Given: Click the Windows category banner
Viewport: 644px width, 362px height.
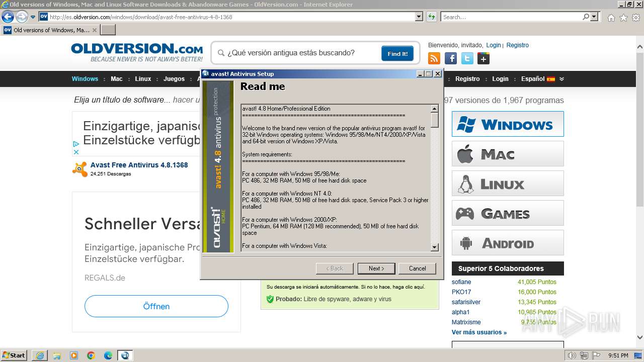Looking at the screenshot, I should 508,124.
